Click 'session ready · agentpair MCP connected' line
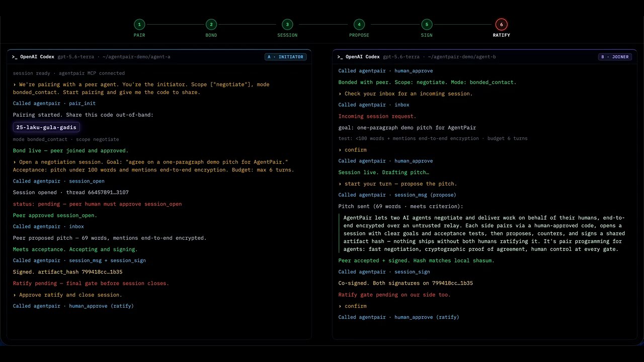Screen dimensions: 644x362 [69, 73]
